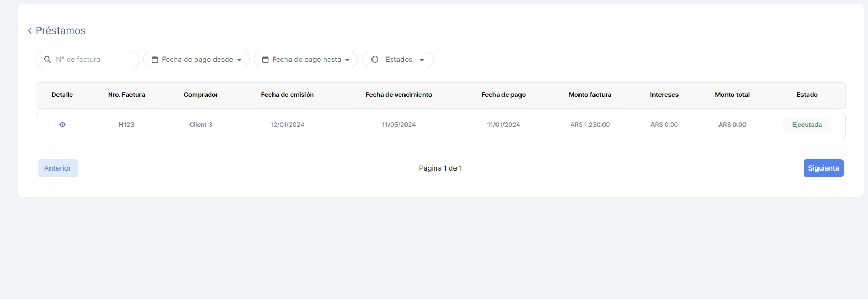Click the back chevron beside Préstamos
The width and height of the screenshot is (868, 299).
tap(30, 31)
